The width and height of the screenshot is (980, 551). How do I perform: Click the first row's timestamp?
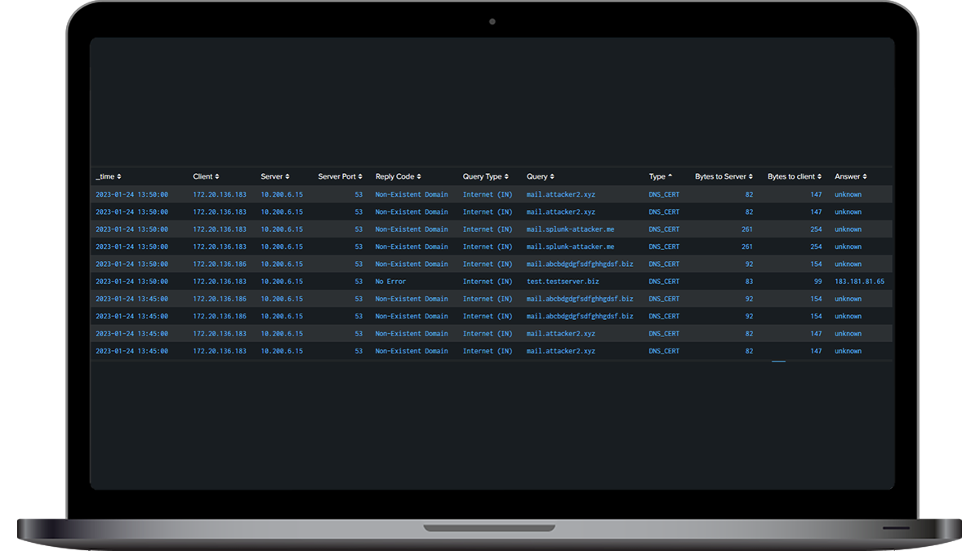131,195
